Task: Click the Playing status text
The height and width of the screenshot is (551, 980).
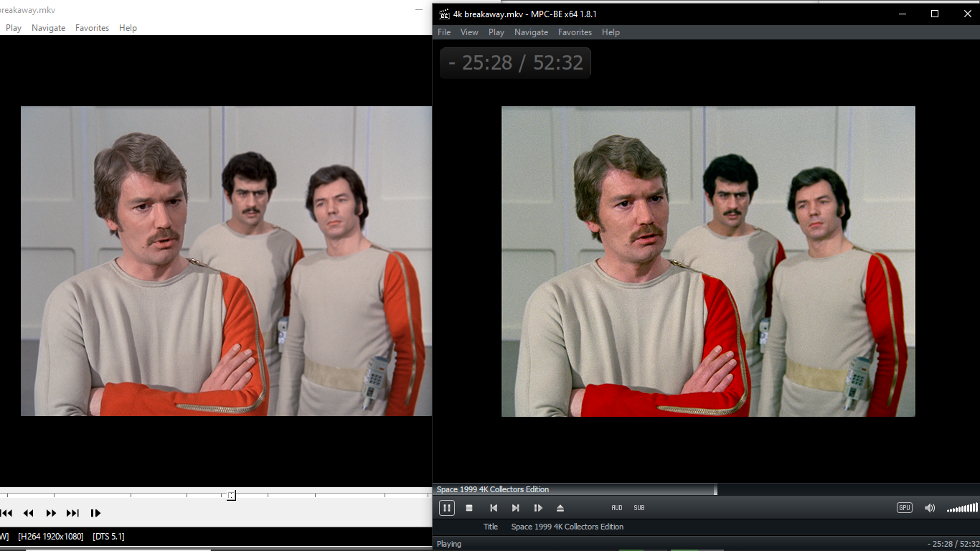Action: point(449,544)
